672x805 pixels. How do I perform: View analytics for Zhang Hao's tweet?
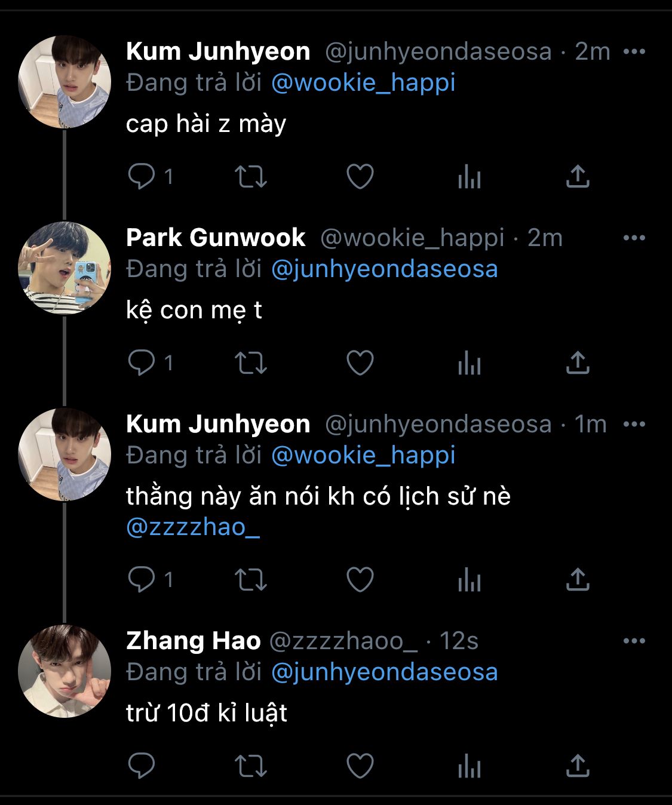470,766
